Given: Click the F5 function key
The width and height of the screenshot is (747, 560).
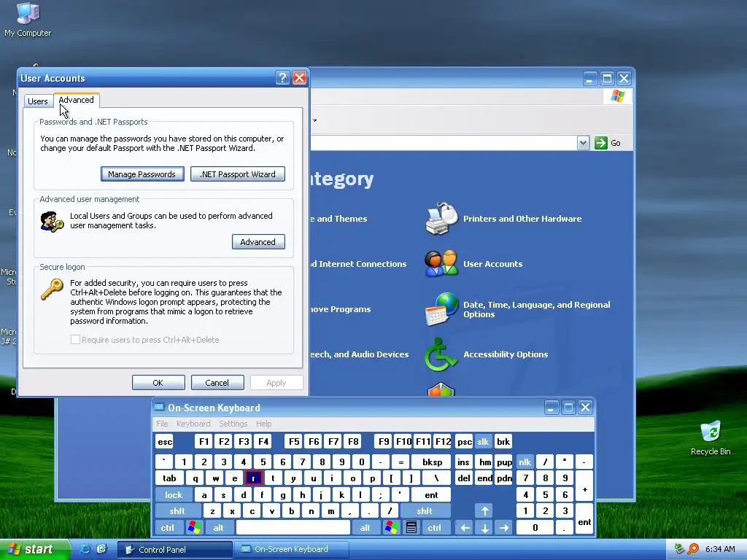Looking at the screenshot, I should [x=294, y=441].
